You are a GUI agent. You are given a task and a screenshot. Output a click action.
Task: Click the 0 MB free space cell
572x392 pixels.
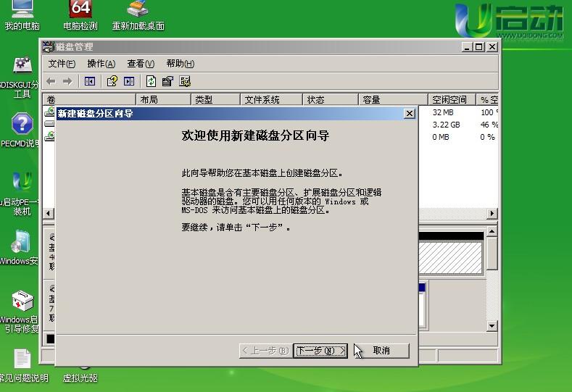click(x=441, y=137)
